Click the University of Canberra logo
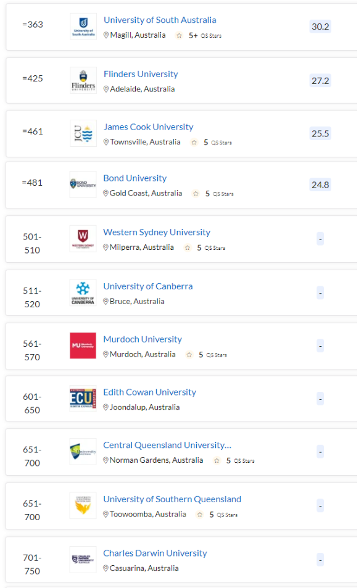Viewport: 364px width, 588px height. click(83, 292)
